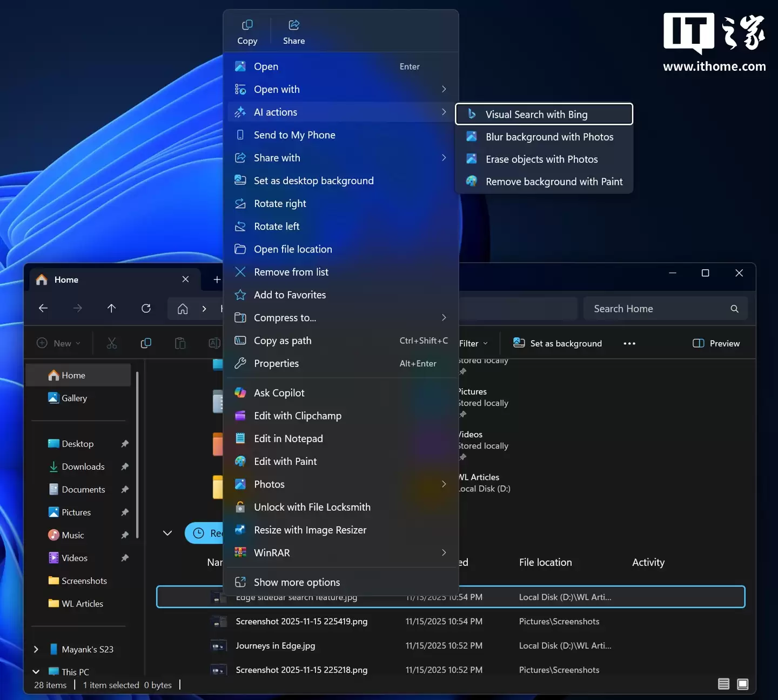Viewport: 778px width, 700px height.
Task: Click the Share icon atop the context menu
Action: pyautogui.click(x=293, y=24)
